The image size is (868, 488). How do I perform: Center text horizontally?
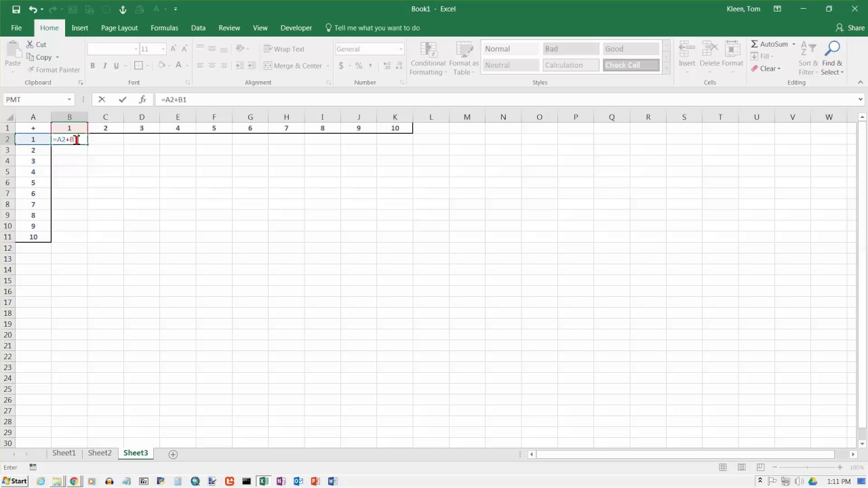click(212, 66)
